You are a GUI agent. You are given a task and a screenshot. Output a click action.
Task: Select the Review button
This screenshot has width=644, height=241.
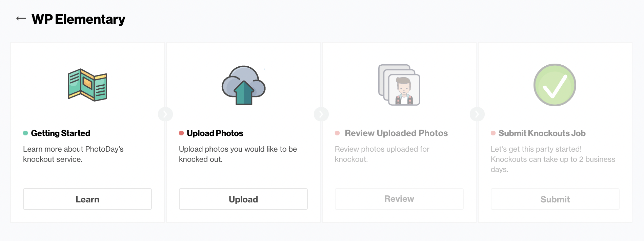[x=399, y=199]
